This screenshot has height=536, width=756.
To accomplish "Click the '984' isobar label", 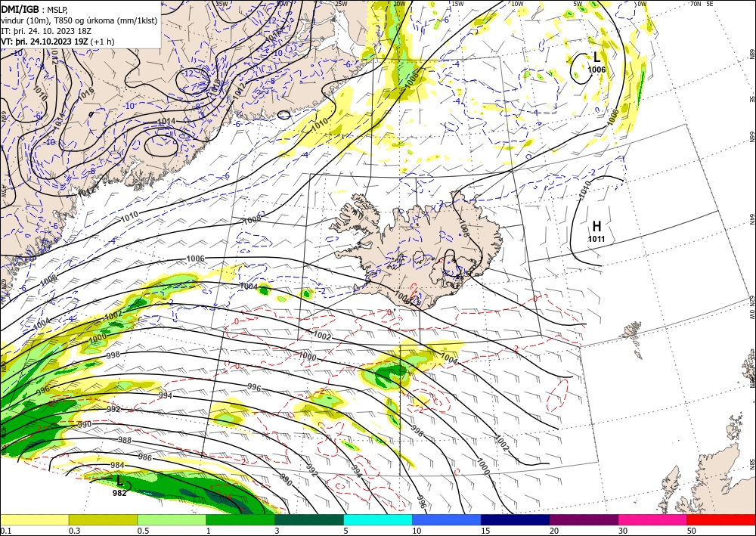I will point(117,465).
